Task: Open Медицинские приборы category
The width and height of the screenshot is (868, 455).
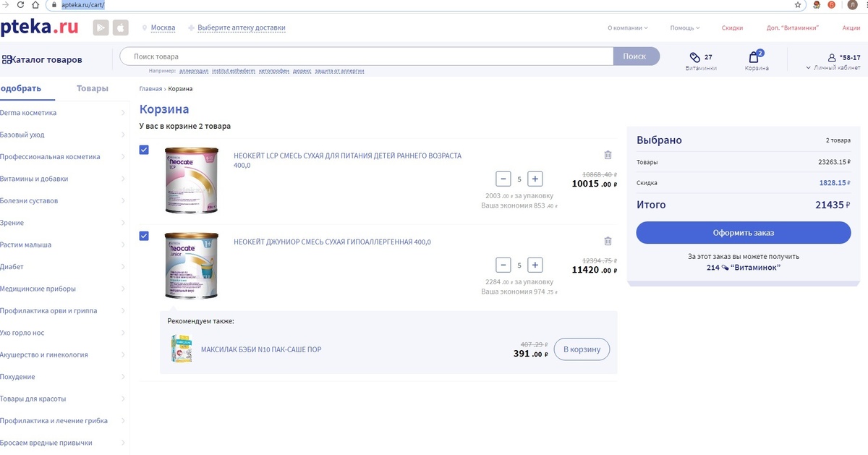Action: (38, 289)
